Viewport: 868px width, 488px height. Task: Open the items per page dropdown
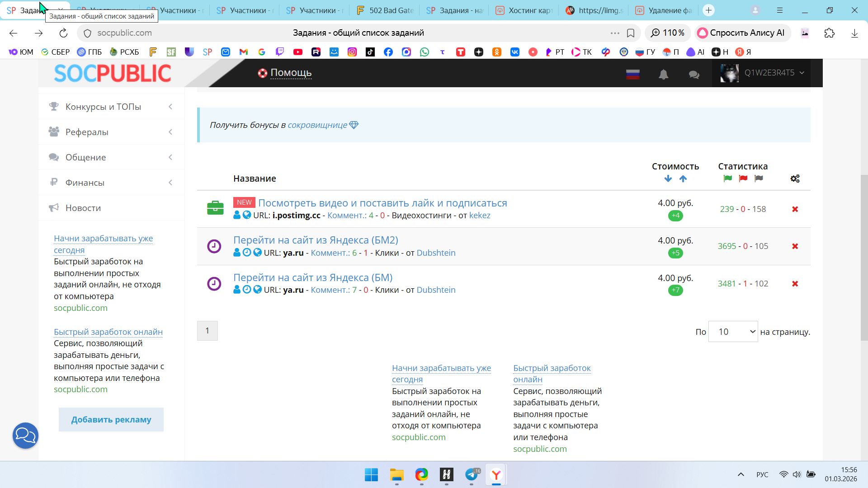(x=733, y=332)
